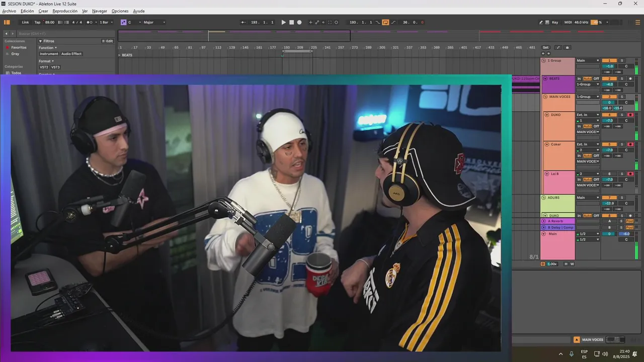Click the lock envelopes icon
644x362 pixels.
[x=567, y=47]
